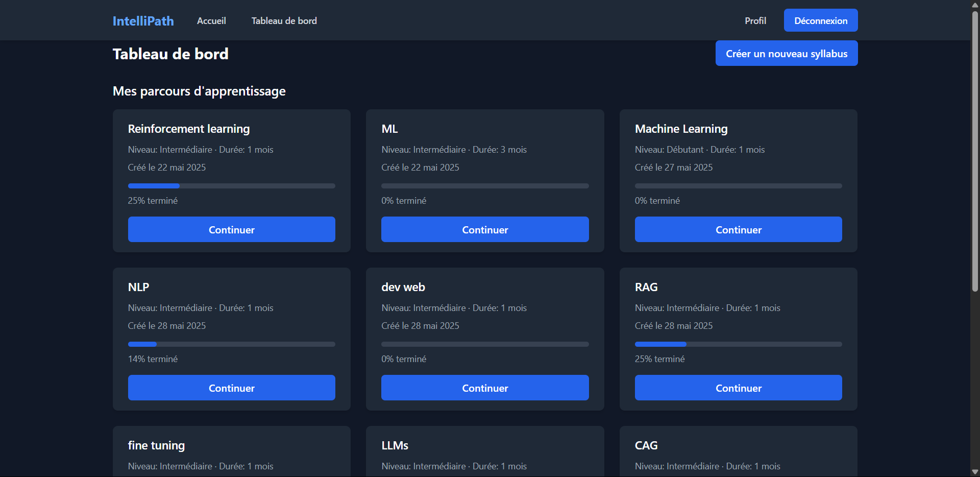Viewport: 980px width, 477px height.
Task: Continue the Machine Learning course
Action: pos(738,230)
